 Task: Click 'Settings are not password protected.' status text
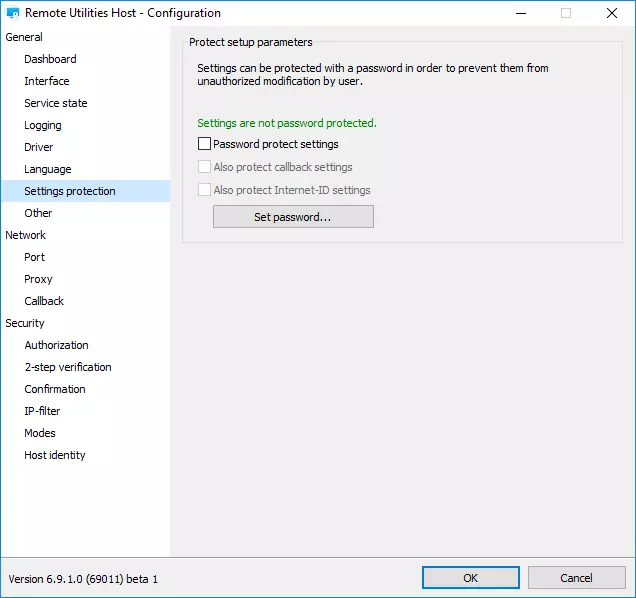click(x=287, y=123)
